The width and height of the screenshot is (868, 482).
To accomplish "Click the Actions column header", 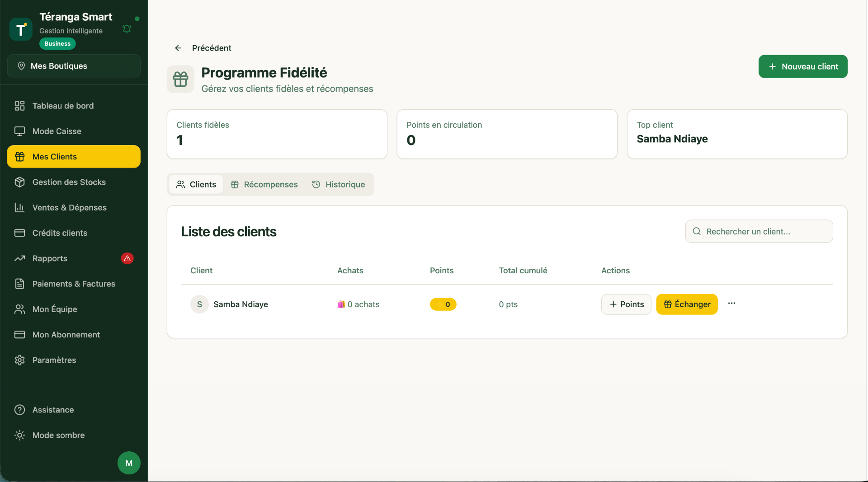I will coord(615,271).
